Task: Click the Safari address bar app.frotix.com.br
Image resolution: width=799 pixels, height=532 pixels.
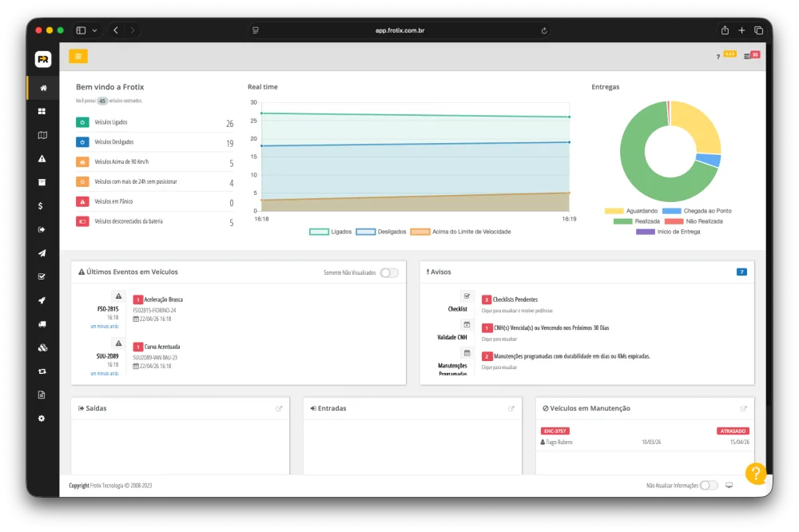Action: tap(400, 30)
